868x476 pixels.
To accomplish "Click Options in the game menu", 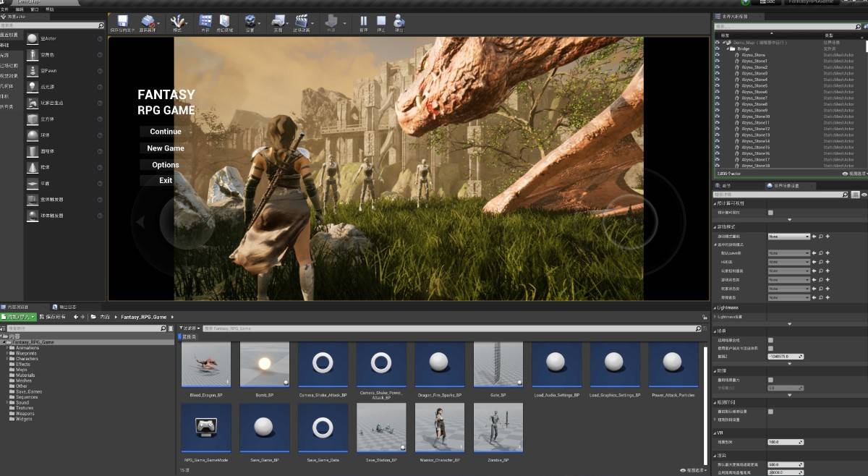I will pos(166,165).
